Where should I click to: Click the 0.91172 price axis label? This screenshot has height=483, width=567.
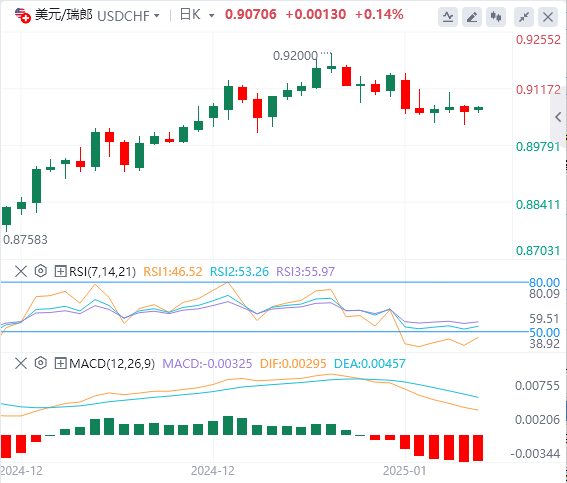[538, 90]
